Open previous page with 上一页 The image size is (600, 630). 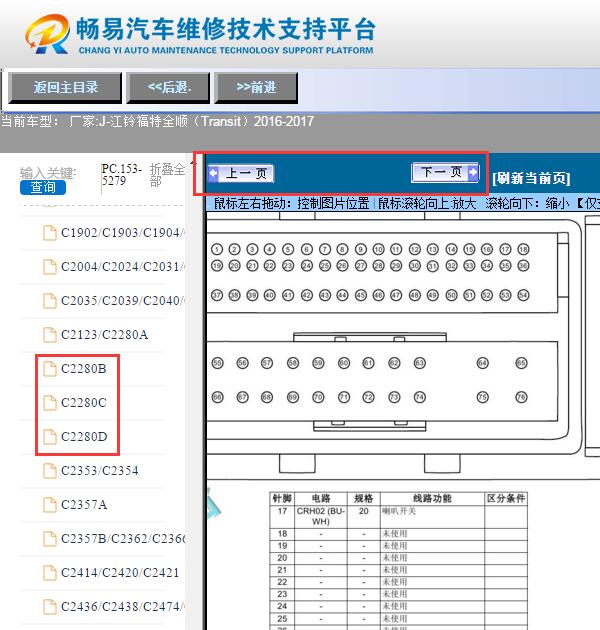click(x=241, y=174)
